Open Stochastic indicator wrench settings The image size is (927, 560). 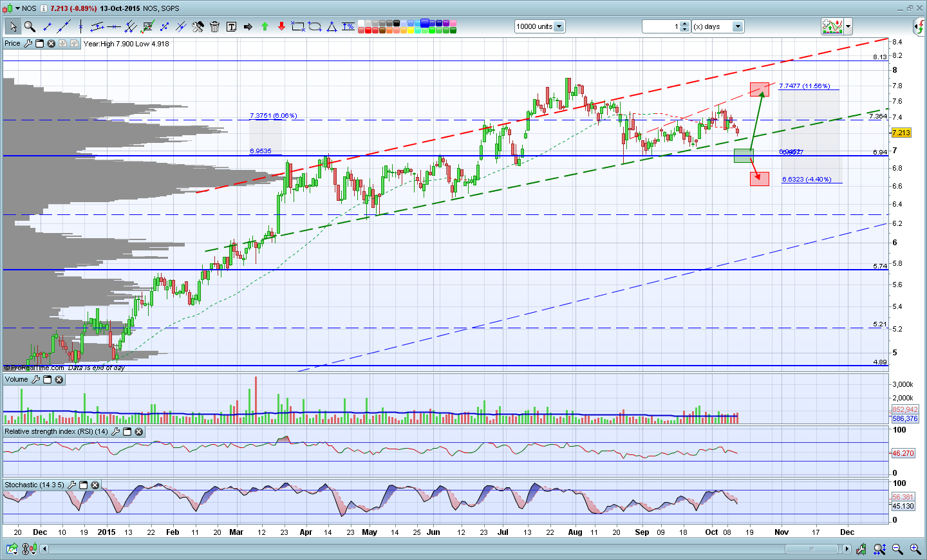coord(71,485)
